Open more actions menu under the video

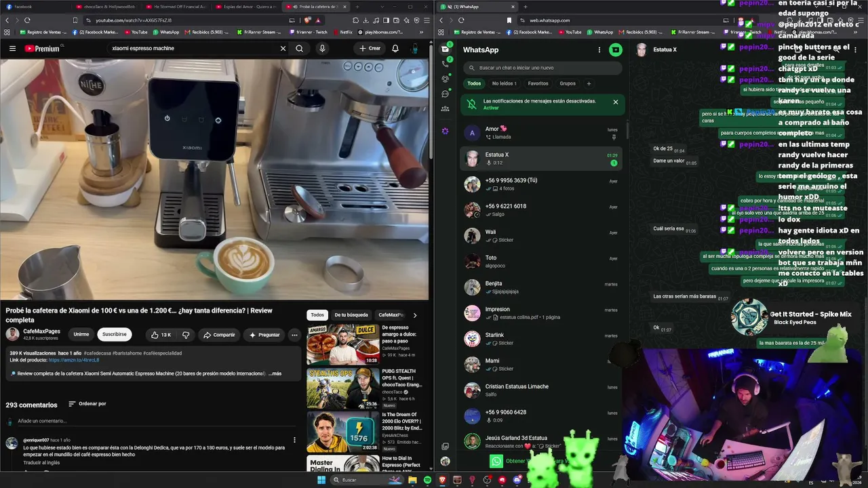pyautogui.click(x=294, y=335)
